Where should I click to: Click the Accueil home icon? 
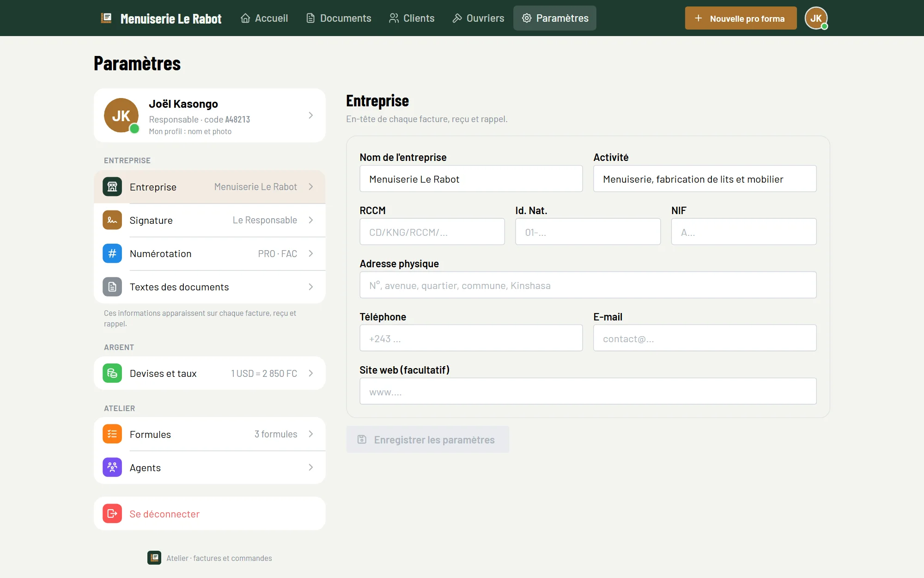(x=245, y=18)
